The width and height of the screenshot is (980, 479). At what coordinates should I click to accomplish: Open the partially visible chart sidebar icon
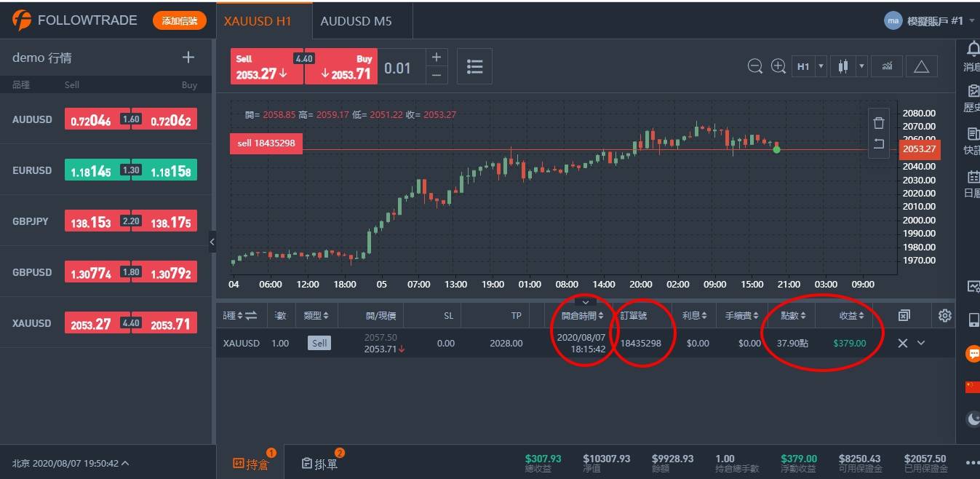coord(973,286)
